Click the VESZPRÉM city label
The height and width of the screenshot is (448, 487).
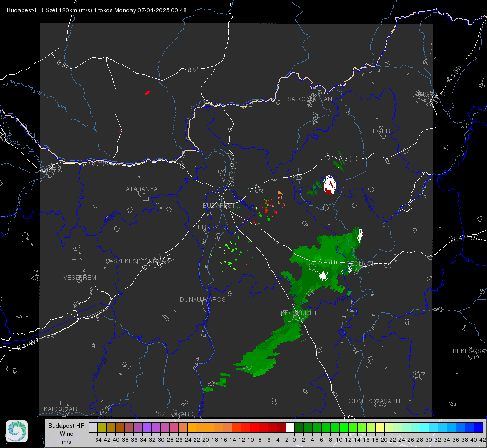pos(80,278)
